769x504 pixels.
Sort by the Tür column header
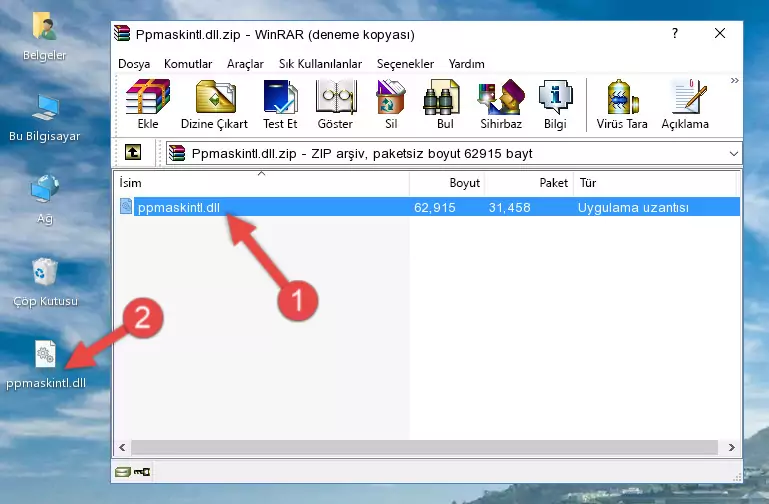click(655, 183)
